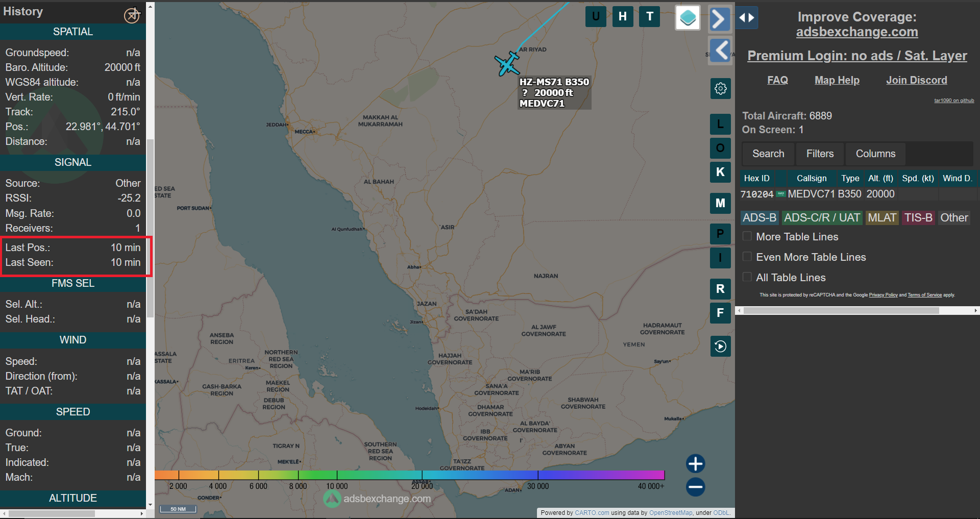Click the F map button
Viewport: 980px width, 519px height.
pyautogui.click(x=721, y=313)
